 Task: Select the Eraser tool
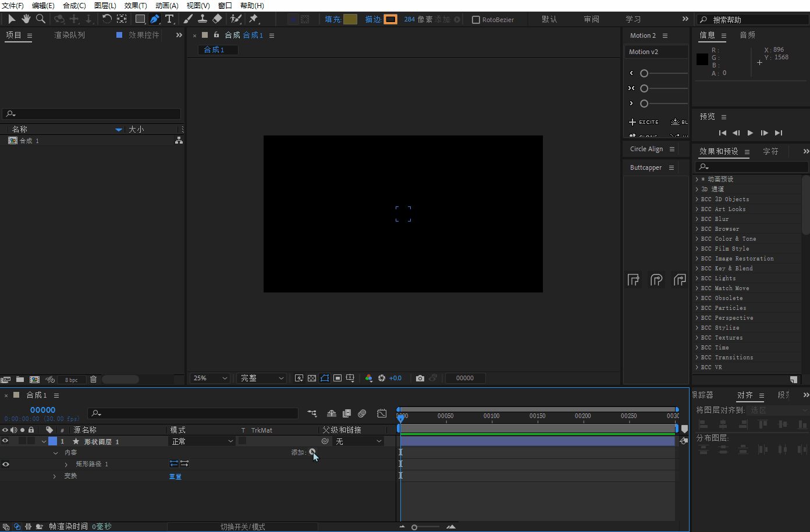point(217,19)
